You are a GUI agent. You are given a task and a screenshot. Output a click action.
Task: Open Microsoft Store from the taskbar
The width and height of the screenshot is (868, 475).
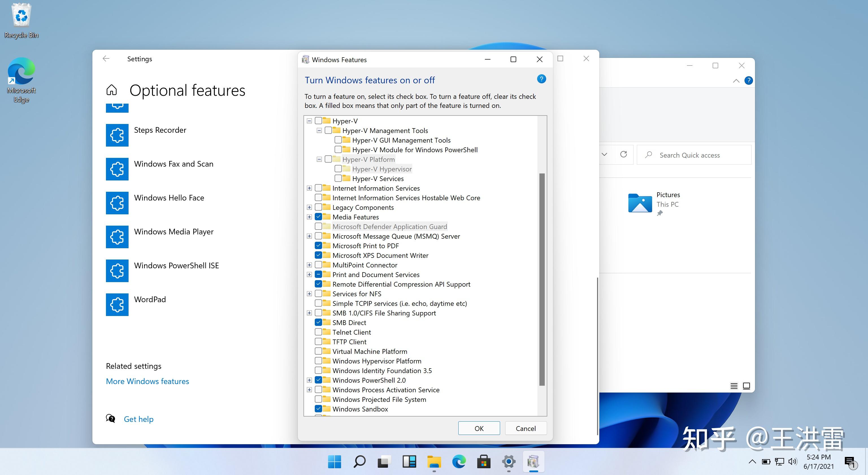tap(484, 461)
